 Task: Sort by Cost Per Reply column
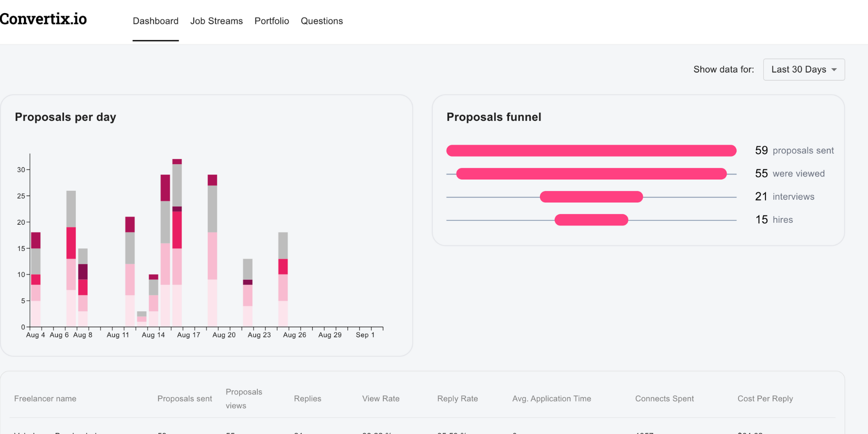pos(765,399)
